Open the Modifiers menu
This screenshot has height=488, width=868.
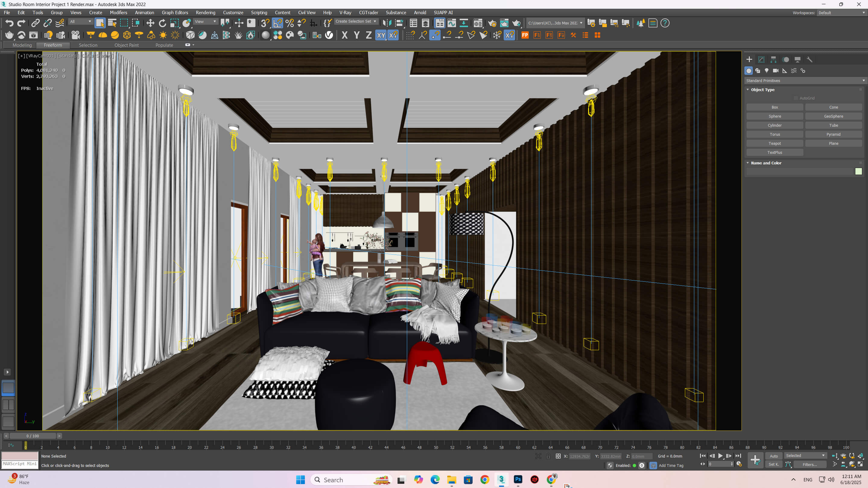tap(118, 12)
